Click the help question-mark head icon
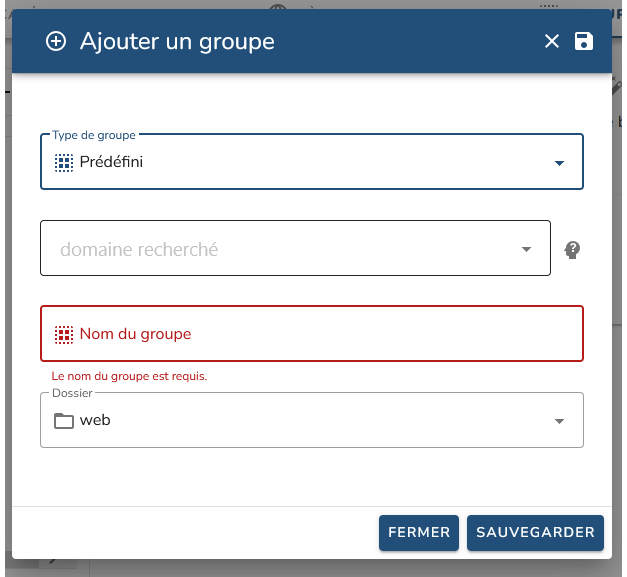The image size is (627, 577). [573, 249]
